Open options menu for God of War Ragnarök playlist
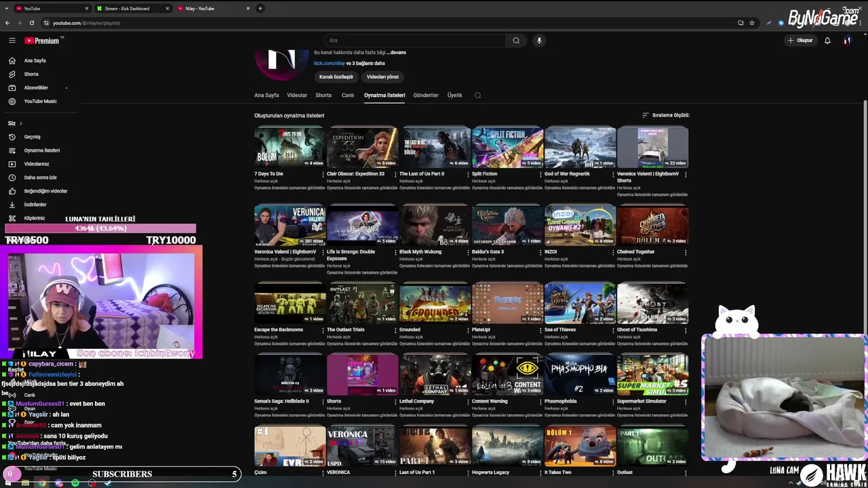Screen dimensions: 868x488 pyautogui.click(x=613, y=174)
